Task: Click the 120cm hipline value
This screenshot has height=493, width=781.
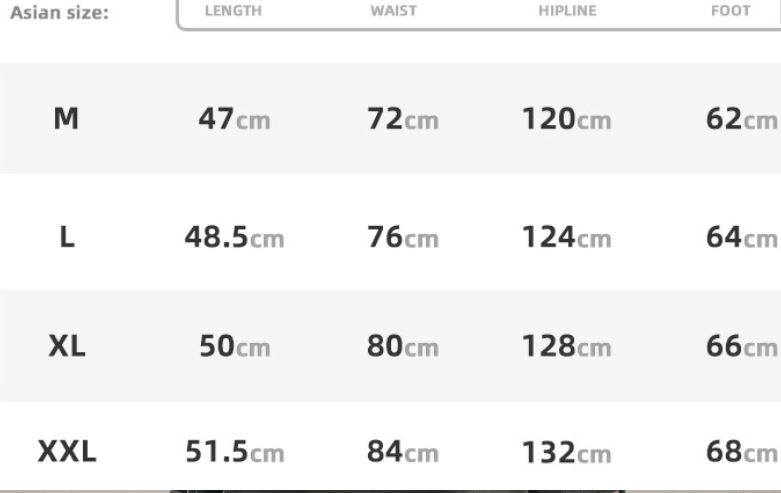Action: 566,120
